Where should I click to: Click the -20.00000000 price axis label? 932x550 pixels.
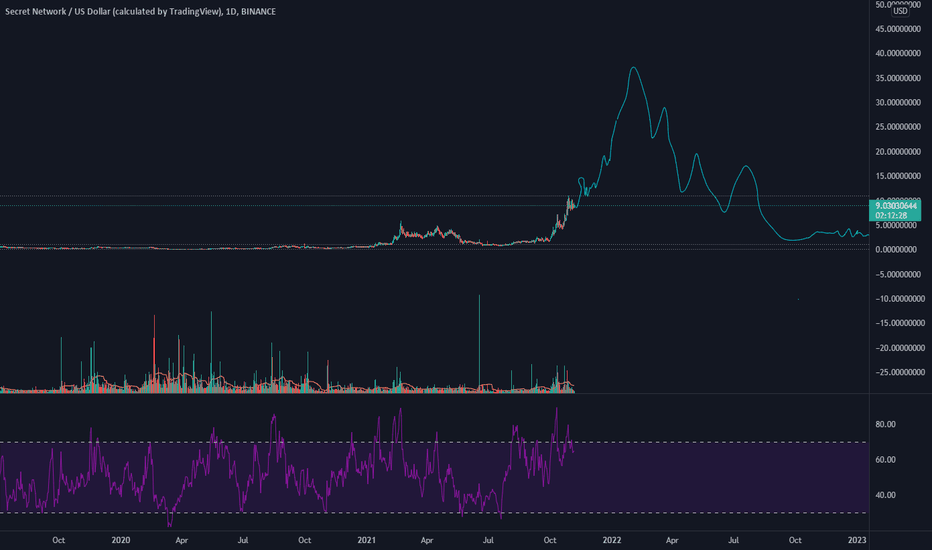(x=900, y=348)
